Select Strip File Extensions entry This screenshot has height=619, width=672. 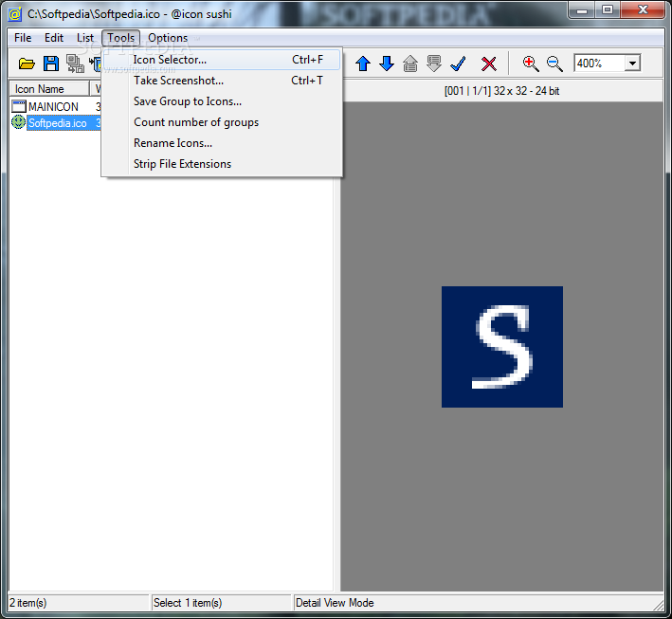coord(222,164)
